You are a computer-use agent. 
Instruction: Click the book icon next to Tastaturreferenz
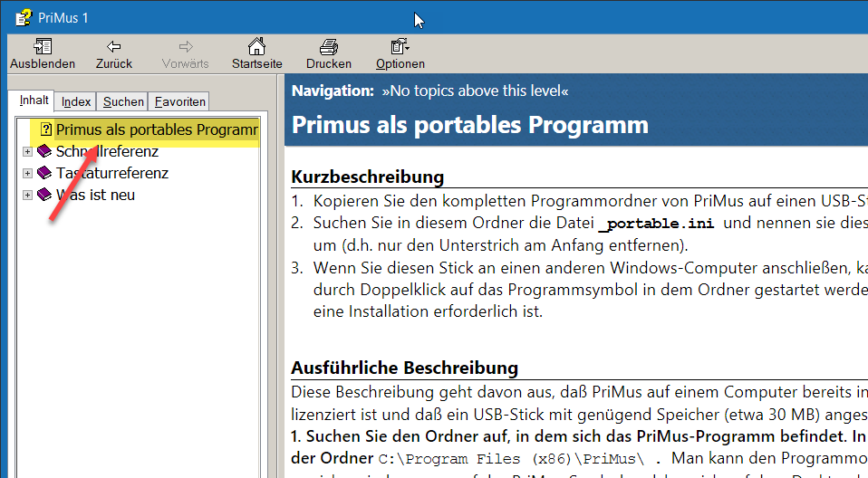pyautogui.click(x=44, y=173)
